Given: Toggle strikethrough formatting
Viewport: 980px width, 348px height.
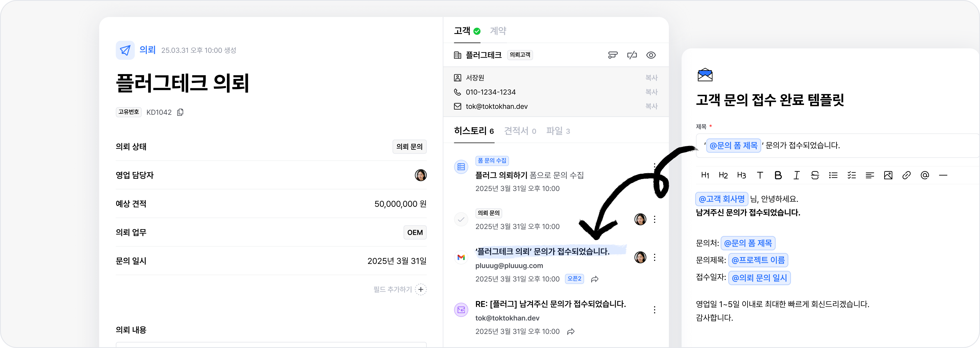Looking at the screenshot, I should click(814, 175).
